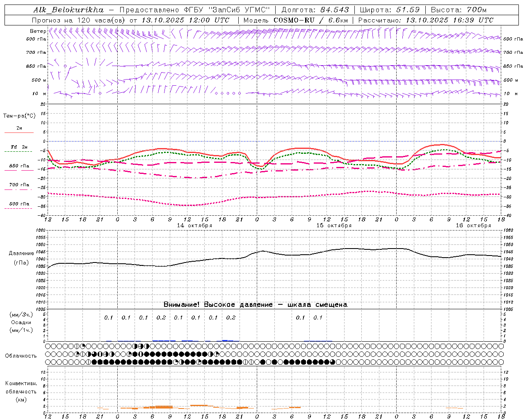Viewport: 525px width, 420px height.
Task: Click the 16 октября date label
Action: pos(473,226)
